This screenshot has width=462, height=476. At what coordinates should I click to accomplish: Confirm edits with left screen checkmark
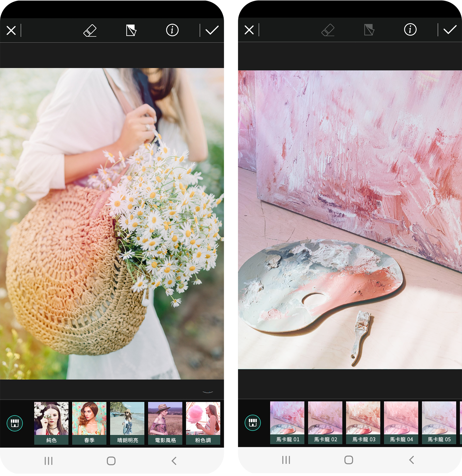coord(212,30)
